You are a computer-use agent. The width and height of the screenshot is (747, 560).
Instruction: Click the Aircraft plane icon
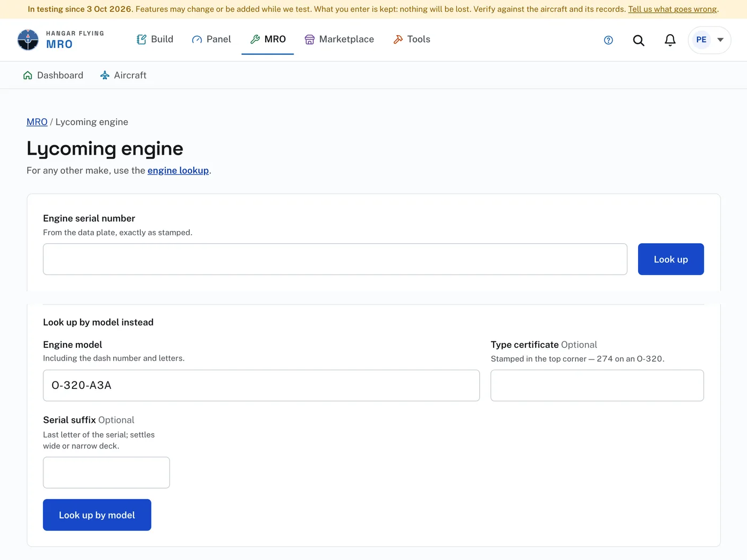pos(105,75)
